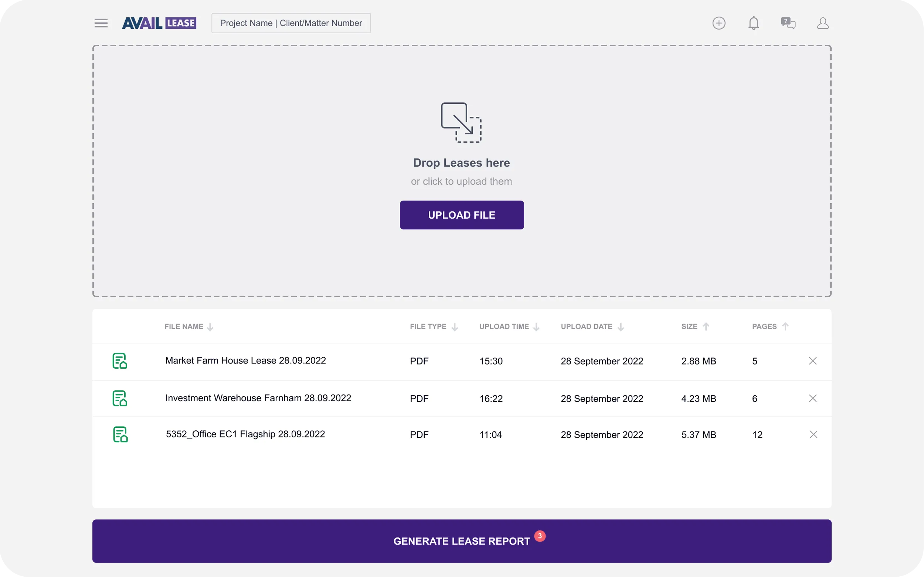The width and height of the screenshot is (924, 577).
Task: Open the help chat icon
Action: click(x=788, y=23)
